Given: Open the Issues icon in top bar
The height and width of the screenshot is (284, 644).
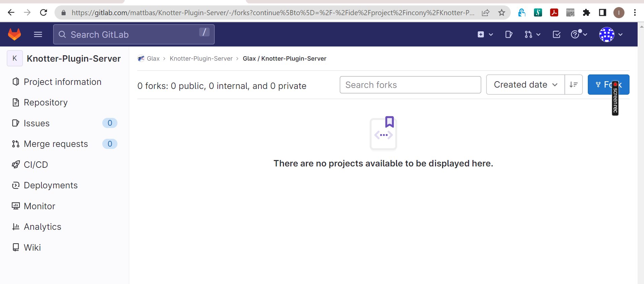Looking at the screenshot, I should (509, 34).
